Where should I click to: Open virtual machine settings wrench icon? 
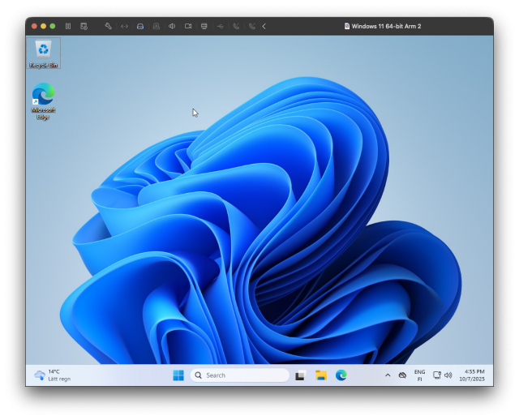(x=108, y=26)
